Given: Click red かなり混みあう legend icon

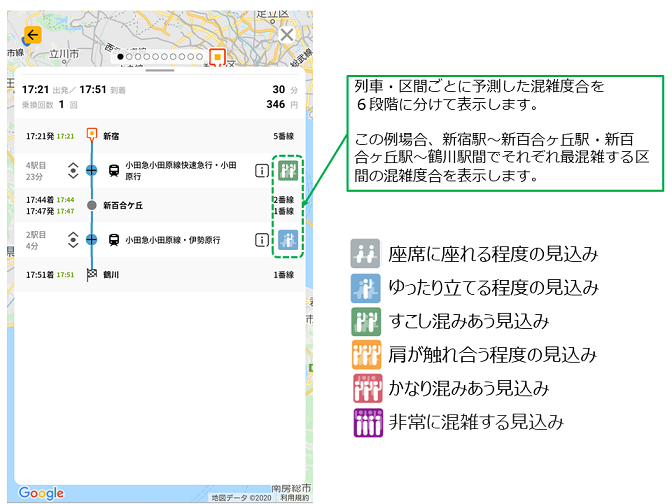Looking at the screenshot, I should coord(368,388).
